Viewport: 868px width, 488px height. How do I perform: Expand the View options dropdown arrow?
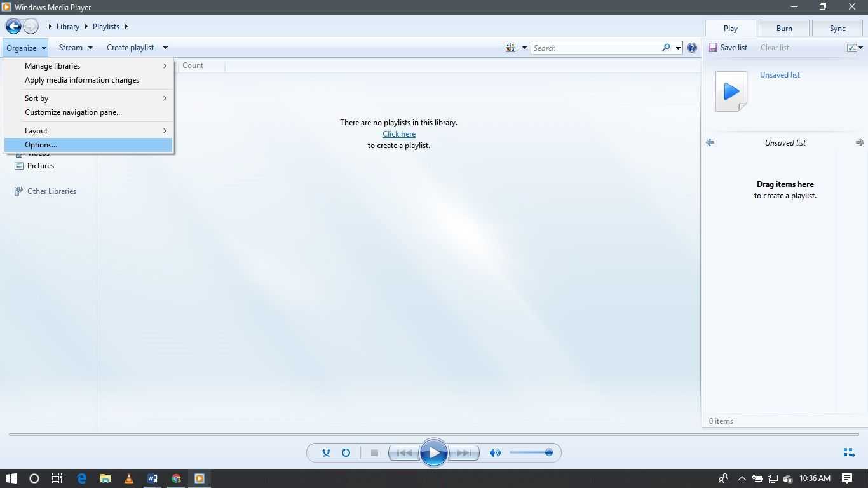coord(524,48)
